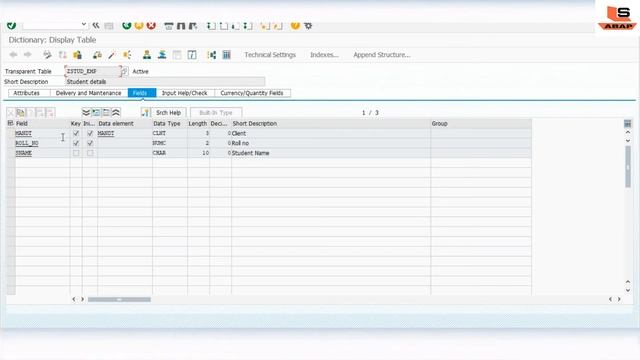Click the Hierarchy display icon
640x360 pixels.
coord(212,55)
